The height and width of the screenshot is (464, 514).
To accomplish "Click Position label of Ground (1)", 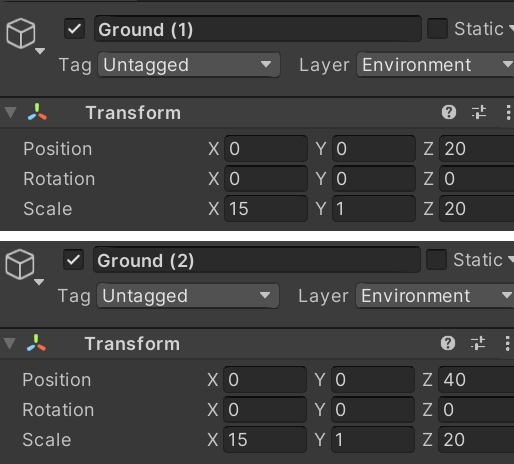I will click(x=58, y=149).
